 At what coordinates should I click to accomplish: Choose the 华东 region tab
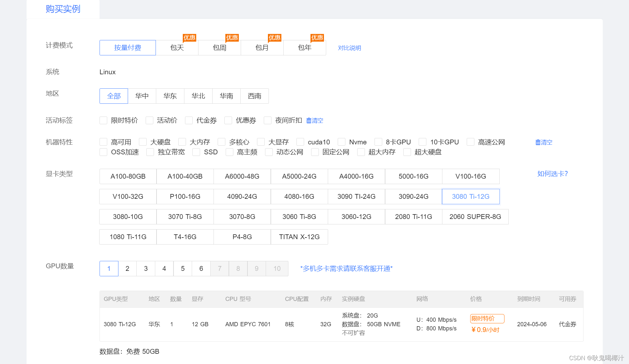[x=170, y=96]
